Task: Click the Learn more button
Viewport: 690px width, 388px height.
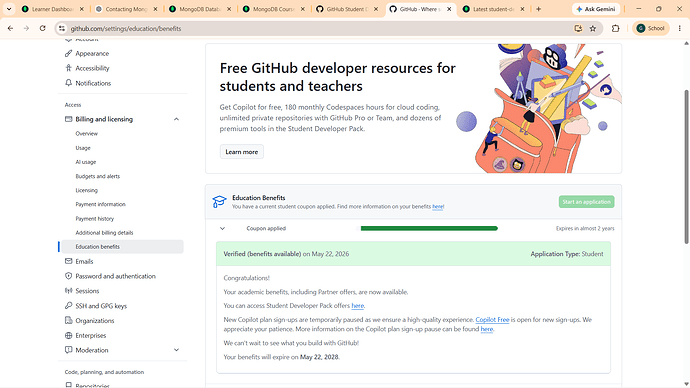Action: [x=242, y=152]
